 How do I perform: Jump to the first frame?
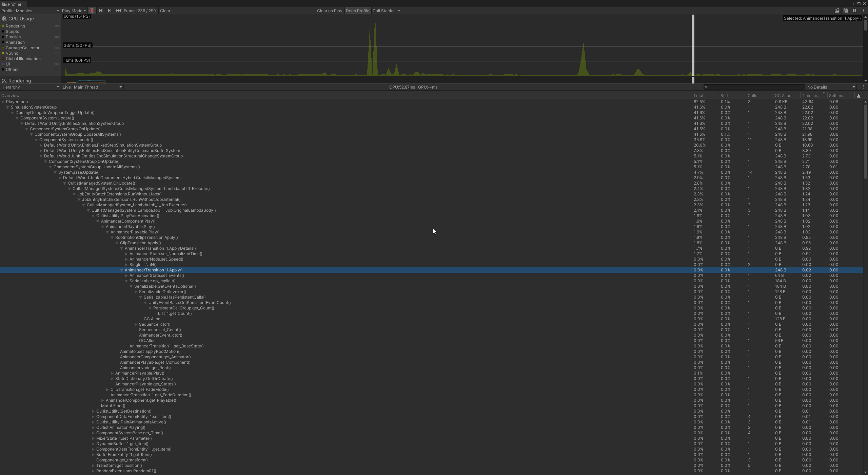click(x=101, y=11)
